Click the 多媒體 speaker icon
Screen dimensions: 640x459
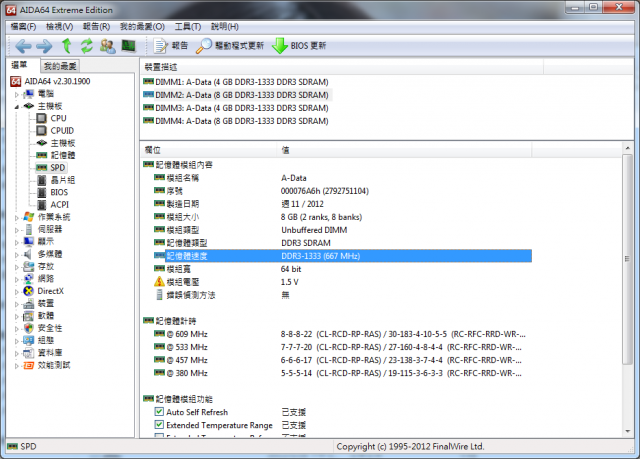click(28, 254)
